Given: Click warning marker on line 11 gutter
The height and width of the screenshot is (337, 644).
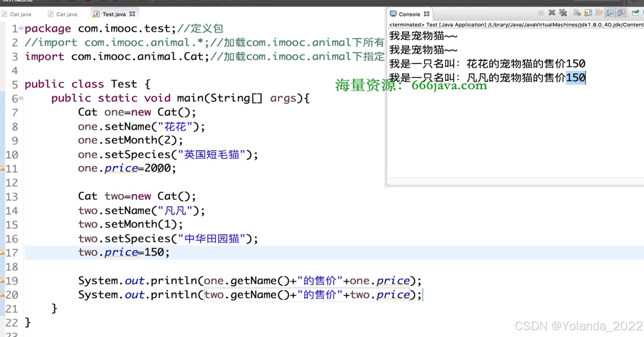Looking at the screenshot, I should 2,169.
